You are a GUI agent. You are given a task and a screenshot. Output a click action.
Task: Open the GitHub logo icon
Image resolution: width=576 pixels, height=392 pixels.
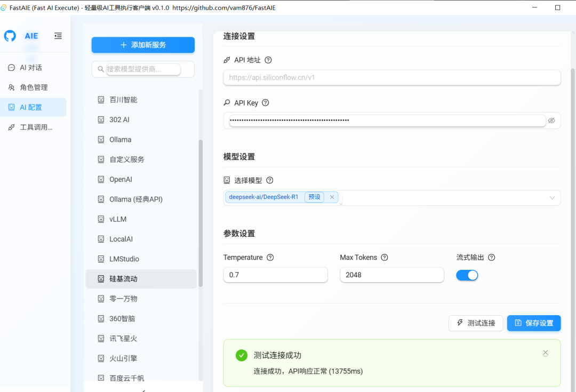point(10,36)
